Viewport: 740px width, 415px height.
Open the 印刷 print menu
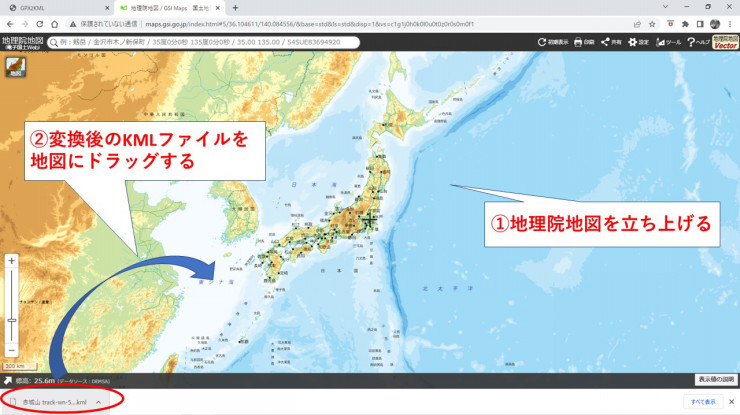tap(584, 42)
